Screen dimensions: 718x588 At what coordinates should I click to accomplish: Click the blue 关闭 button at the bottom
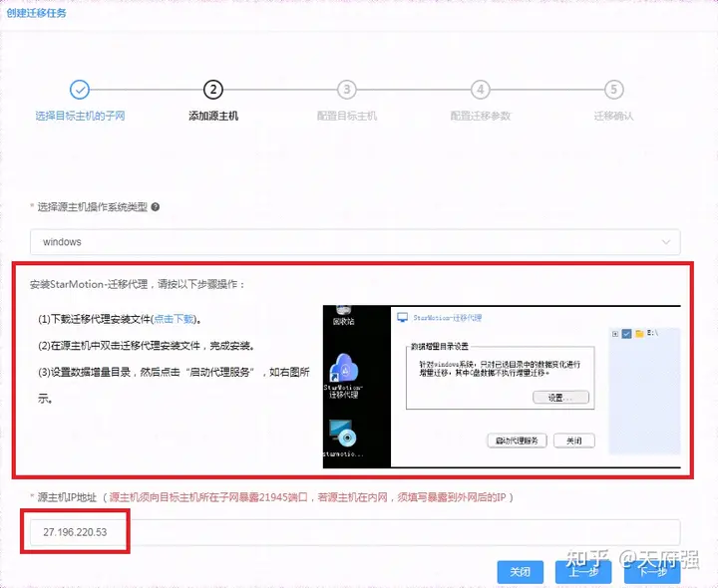coord(521,572)
